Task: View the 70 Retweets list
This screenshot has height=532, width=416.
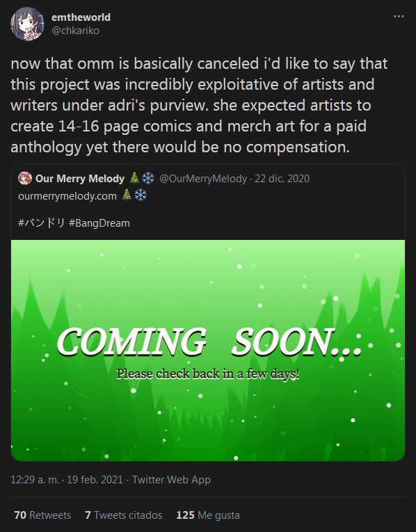Action: [x=42, y=515]
